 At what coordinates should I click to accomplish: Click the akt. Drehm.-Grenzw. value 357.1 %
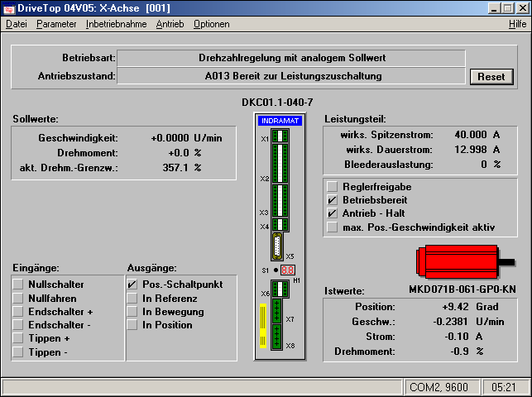tap(182, 167)
